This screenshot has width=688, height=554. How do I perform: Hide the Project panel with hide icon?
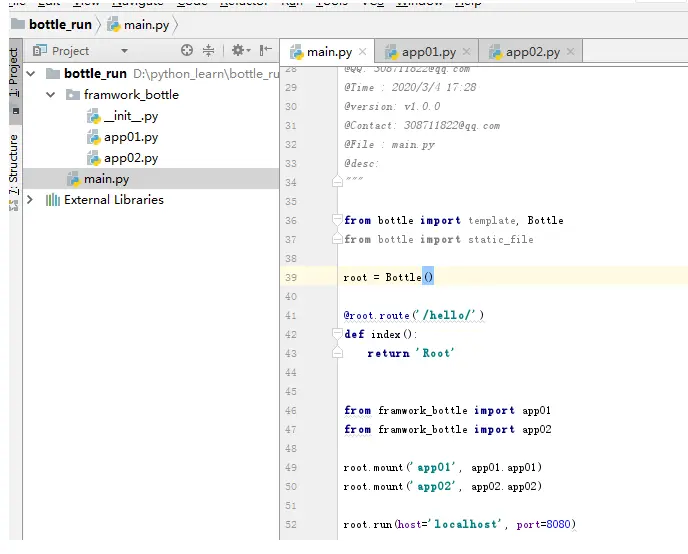coord(265,50)
